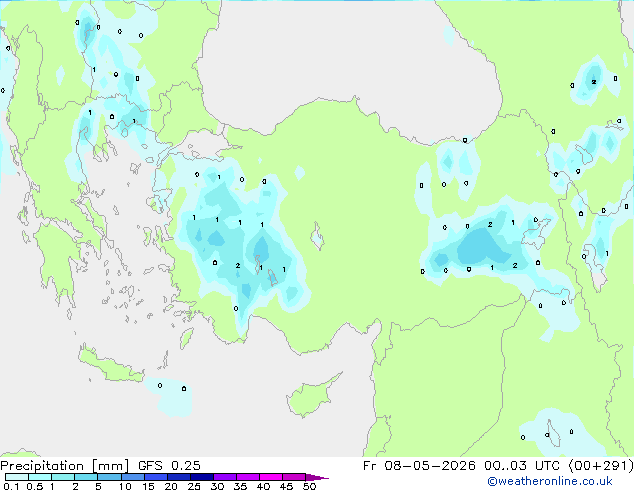Select the 30–35 mm purple legend swatch
634x490 pixels.
[224, 477]
